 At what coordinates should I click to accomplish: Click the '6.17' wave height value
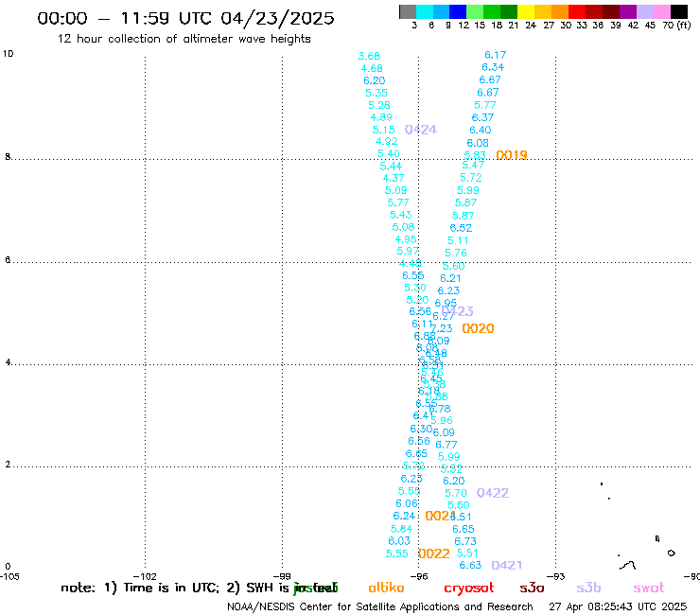pos(496,55)
